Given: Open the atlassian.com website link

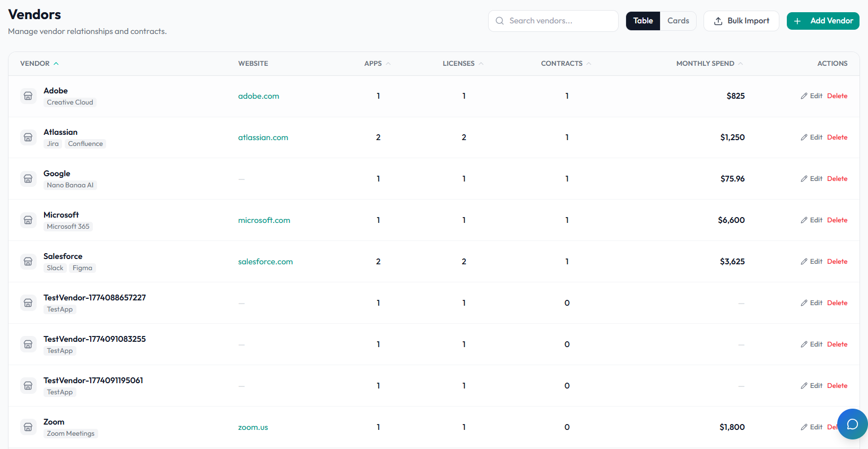Looking at the screenshot, I should (x=263, y=137).
